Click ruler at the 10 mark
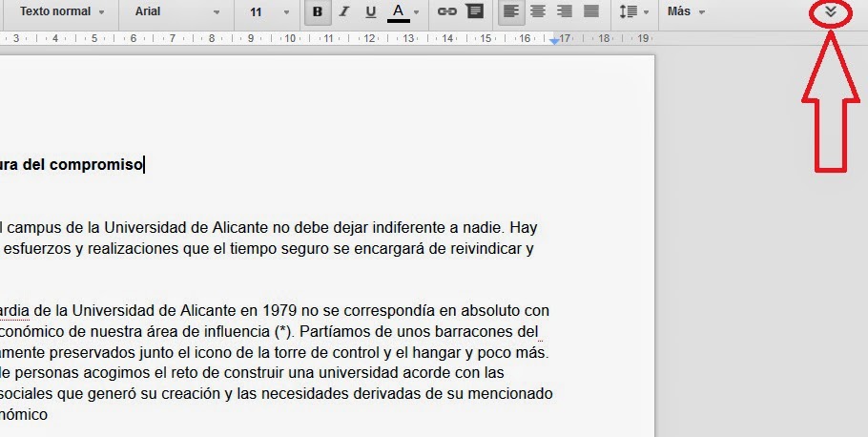Screen dimensions: 868x437 290,38
